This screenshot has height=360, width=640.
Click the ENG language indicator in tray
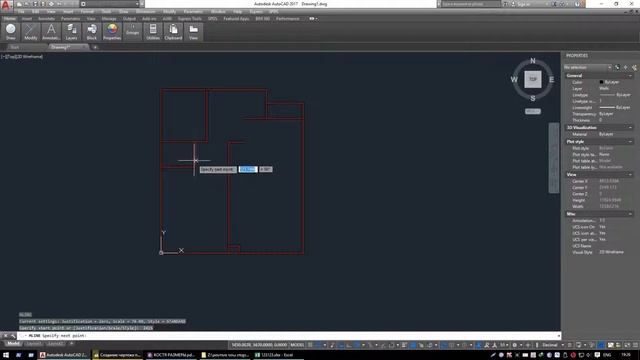point(607,355)
